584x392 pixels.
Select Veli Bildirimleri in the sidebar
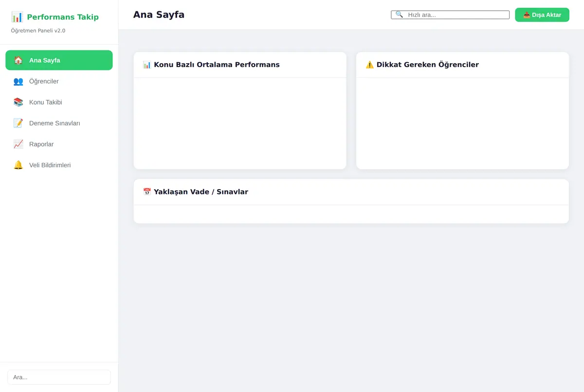(59, 165)
